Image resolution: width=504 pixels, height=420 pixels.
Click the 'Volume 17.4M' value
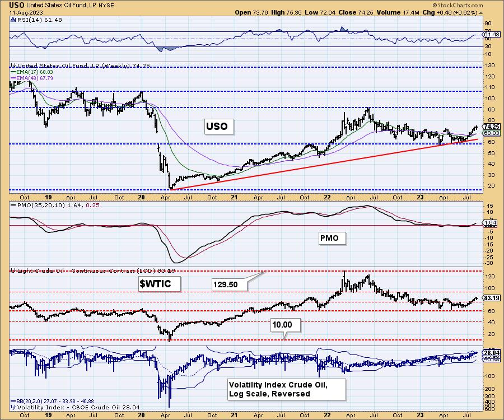point(398,12)
